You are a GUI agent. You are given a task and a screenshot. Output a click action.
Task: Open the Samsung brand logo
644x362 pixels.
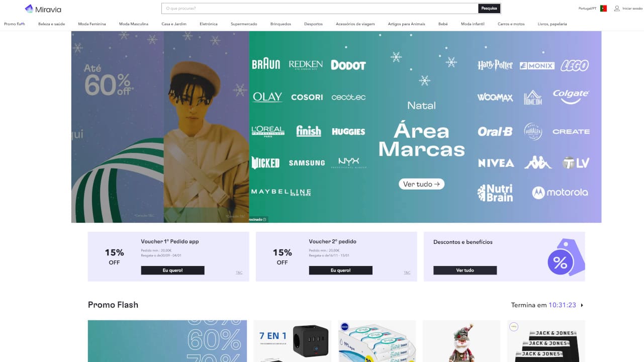click(x=307, y=163)
